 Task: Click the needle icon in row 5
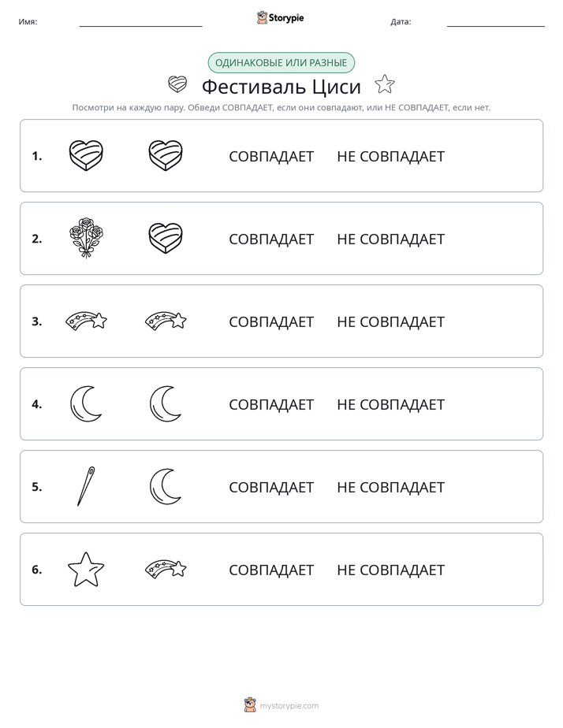pyautogui.click(x=86, y=486)
